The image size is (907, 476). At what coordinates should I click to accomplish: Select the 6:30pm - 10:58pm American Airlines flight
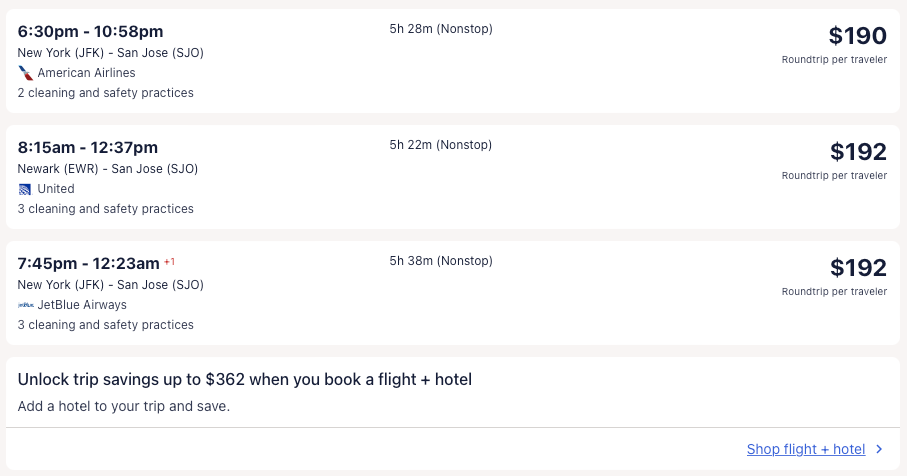point(90,32)
